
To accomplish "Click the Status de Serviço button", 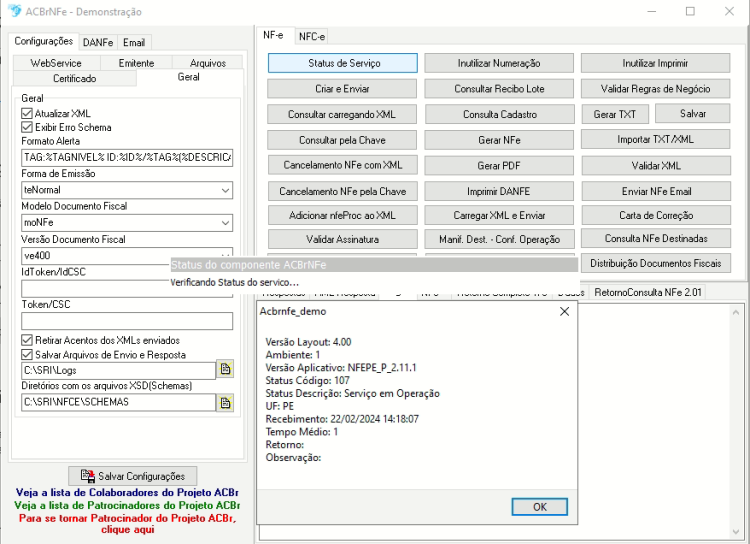I will tap(342, 63).
